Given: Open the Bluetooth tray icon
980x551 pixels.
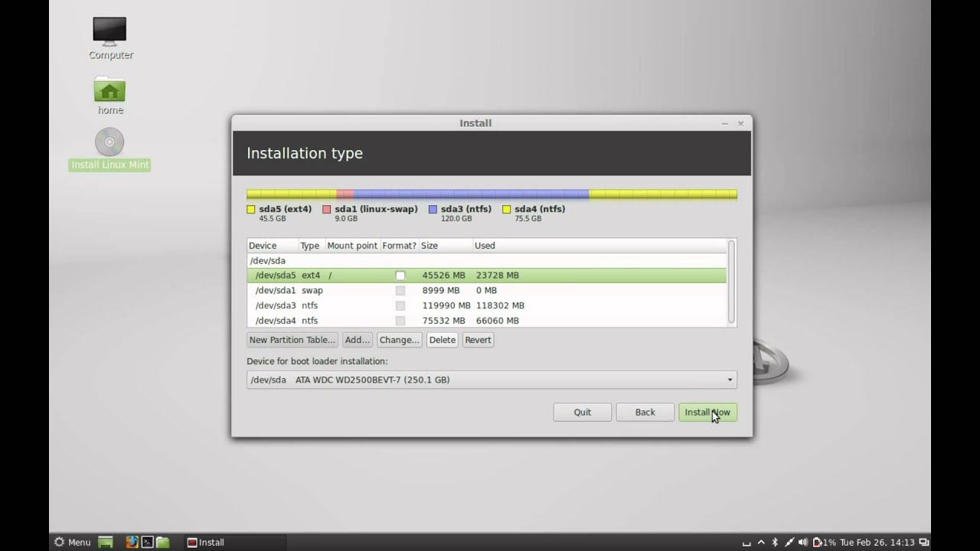Looking at the screenshot, I should click(775, 542).
